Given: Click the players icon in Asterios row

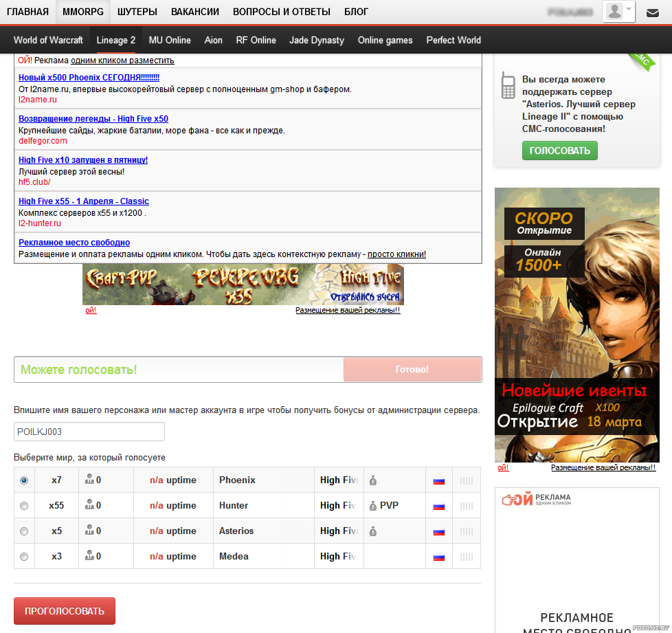Looking at the screenshot, I should point(89,531).
